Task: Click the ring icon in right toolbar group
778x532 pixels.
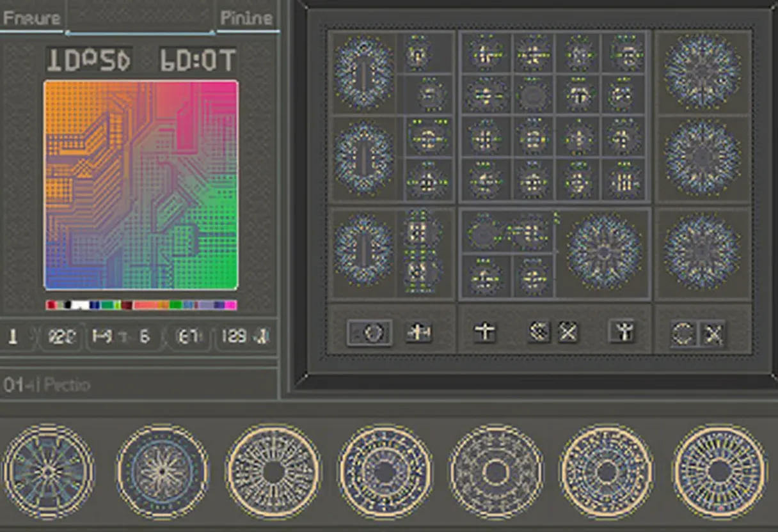Action: [x=683, y=334]
